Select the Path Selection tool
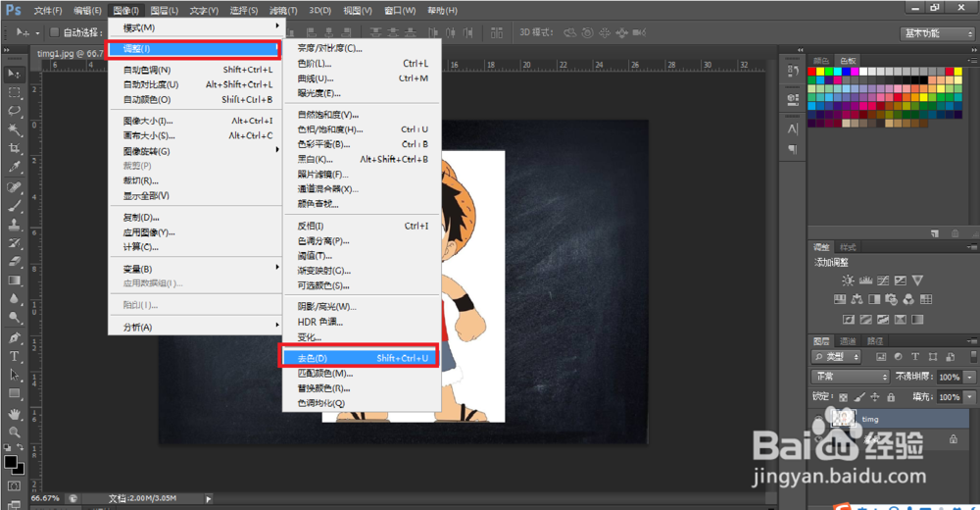Screen dimensions: 980x510 [13, 376]
